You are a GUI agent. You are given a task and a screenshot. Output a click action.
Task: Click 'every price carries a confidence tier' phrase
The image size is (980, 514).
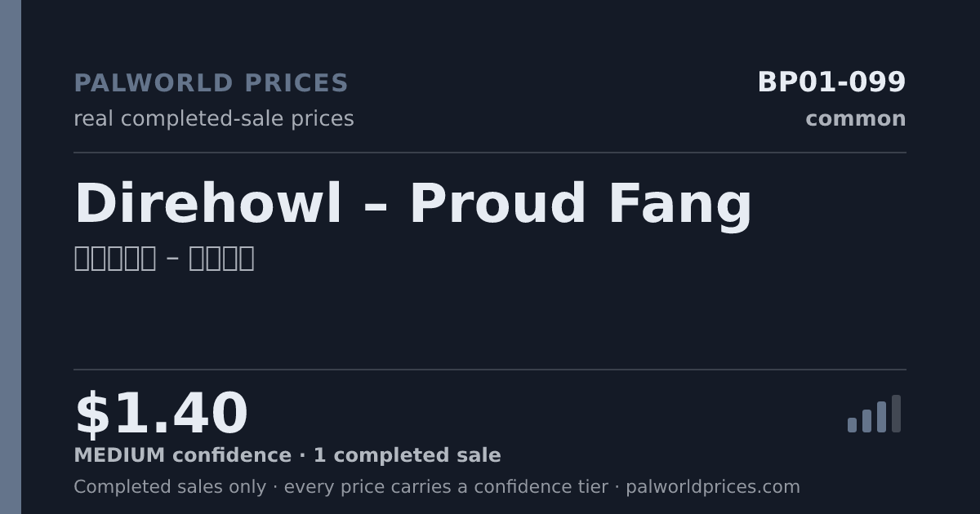446,487
